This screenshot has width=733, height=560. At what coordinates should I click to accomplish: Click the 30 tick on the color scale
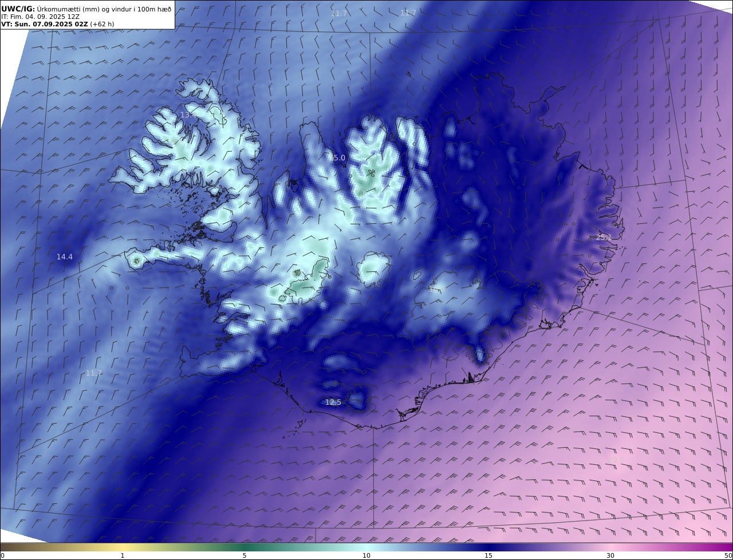coord(610,555)
